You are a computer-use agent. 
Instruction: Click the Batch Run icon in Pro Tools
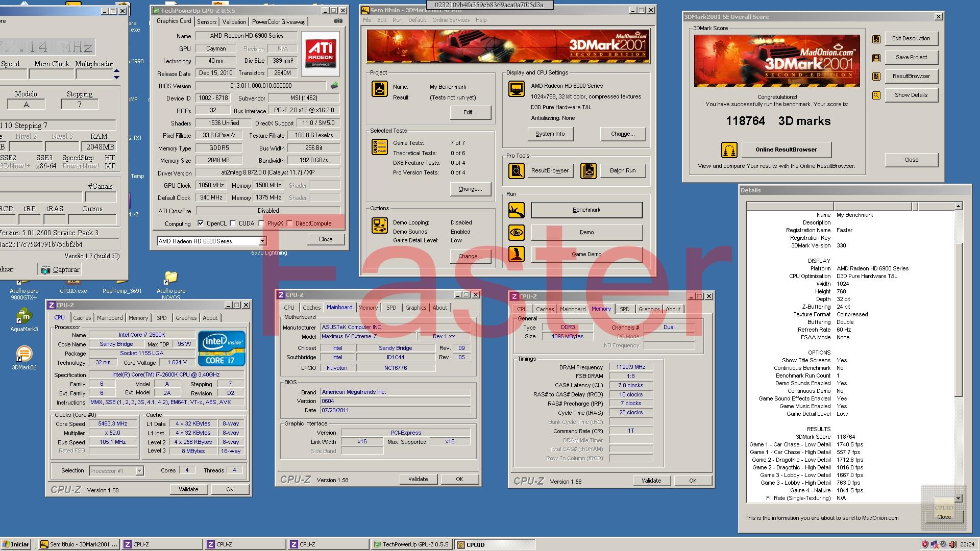pos(588,170)
